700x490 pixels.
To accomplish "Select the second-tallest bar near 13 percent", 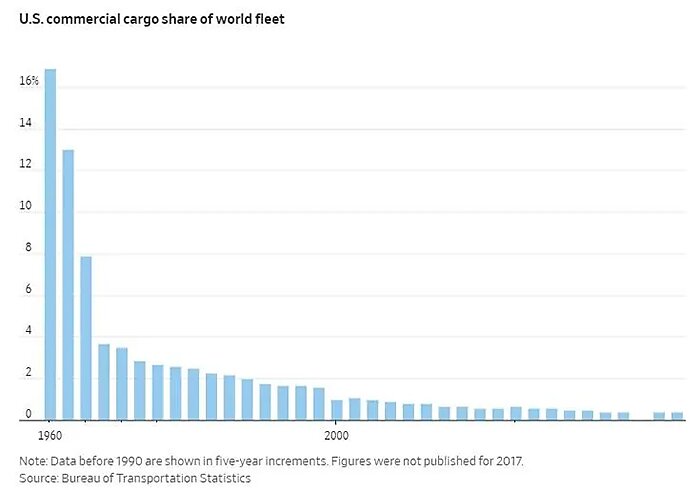I will 68,285.
